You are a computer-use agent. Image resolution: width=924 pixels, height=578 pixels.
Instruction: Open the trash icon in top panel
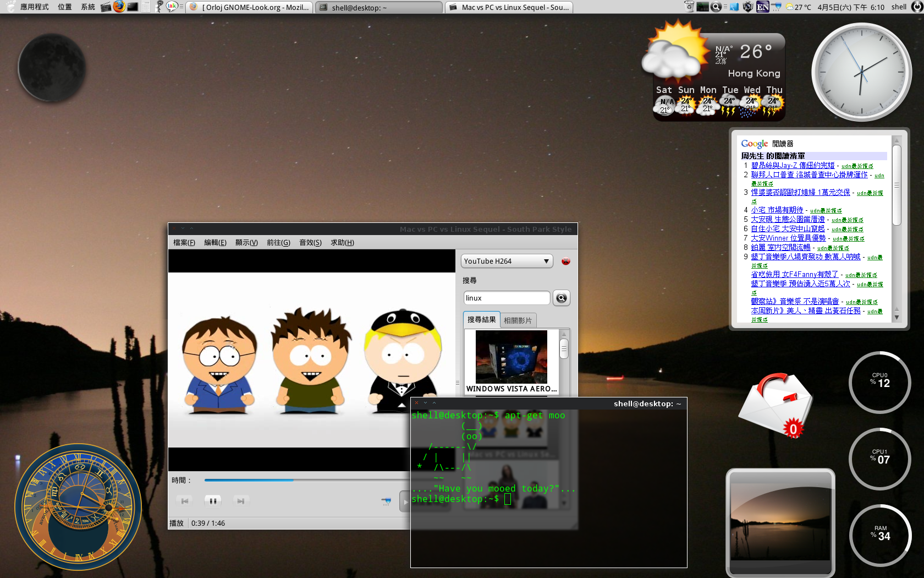click(689, 7)
